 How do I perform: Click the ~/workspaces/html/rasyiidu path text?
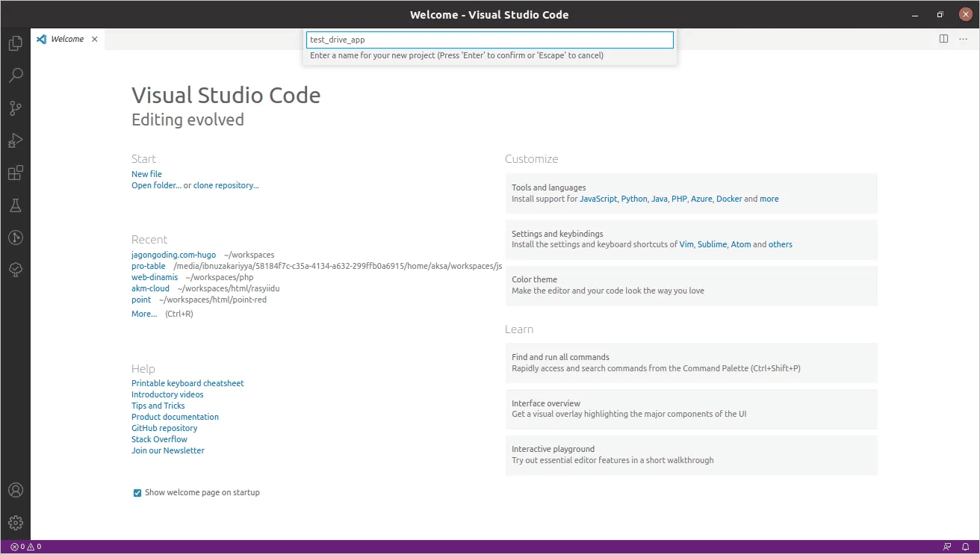pyautogui.click(x=229, y=288)
